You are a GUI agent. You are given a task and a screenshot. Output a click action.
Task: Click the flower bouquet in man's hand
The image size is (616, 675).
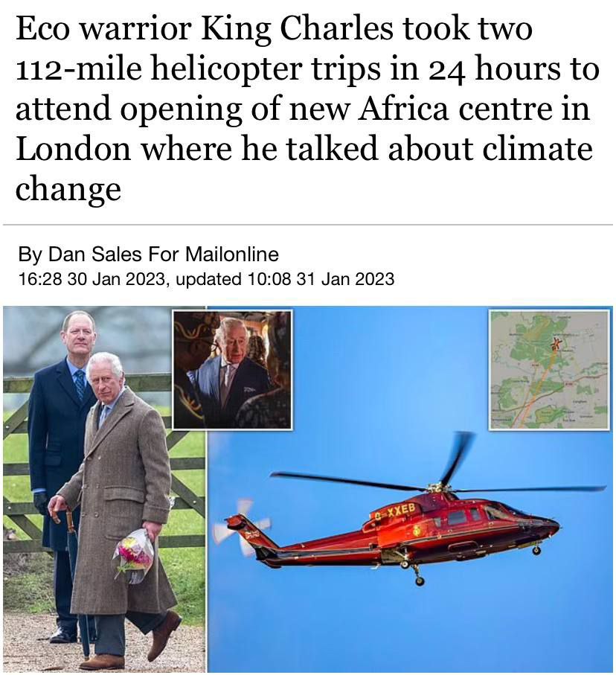pyautogui.click(x=135, y=556)
